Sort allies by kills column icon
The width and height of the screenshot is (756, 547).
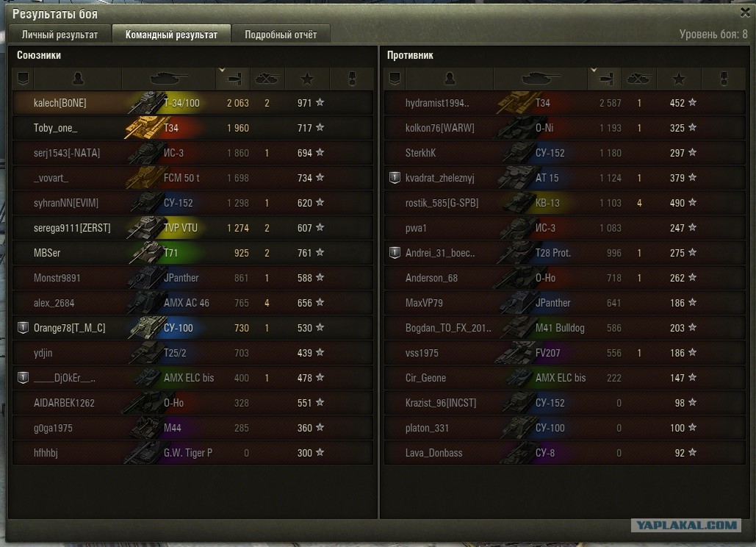pyautogui.click(x=267, y=79)
